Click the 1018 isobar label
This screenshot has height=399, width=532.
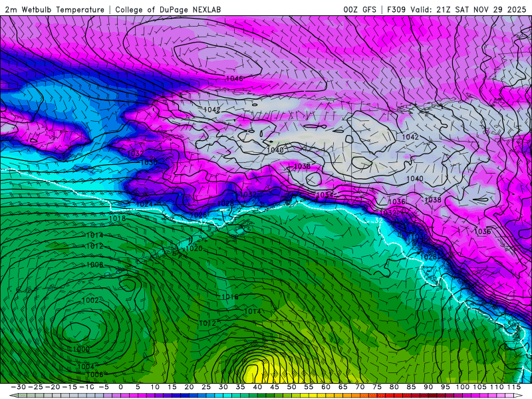coord(118,219)
